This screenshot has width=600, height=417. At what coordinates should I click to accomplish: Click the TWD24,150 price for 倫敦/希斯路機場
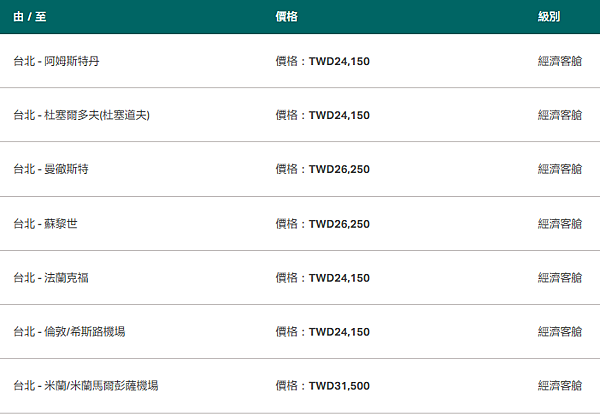point(339,332)
